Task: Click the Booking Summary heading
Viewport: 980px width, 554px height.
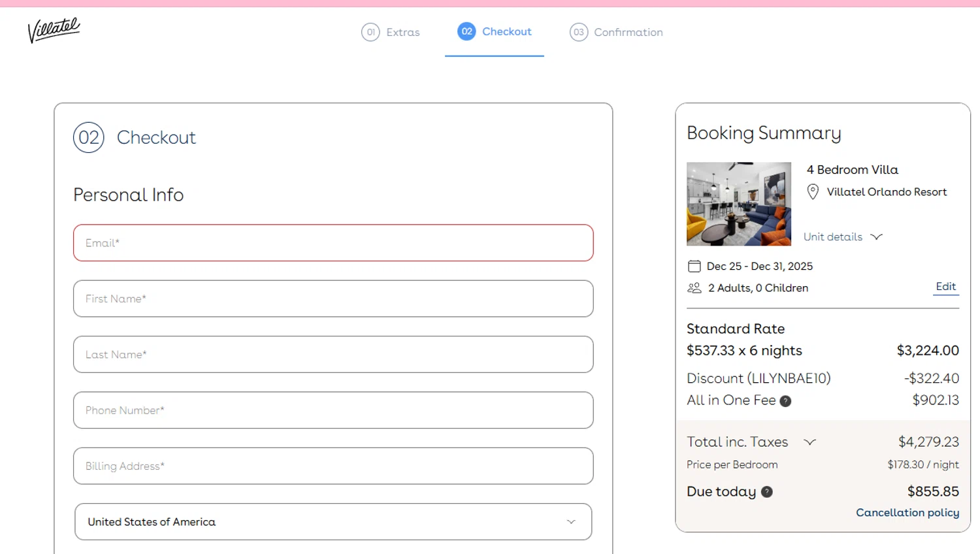Action: click(764, 133)
